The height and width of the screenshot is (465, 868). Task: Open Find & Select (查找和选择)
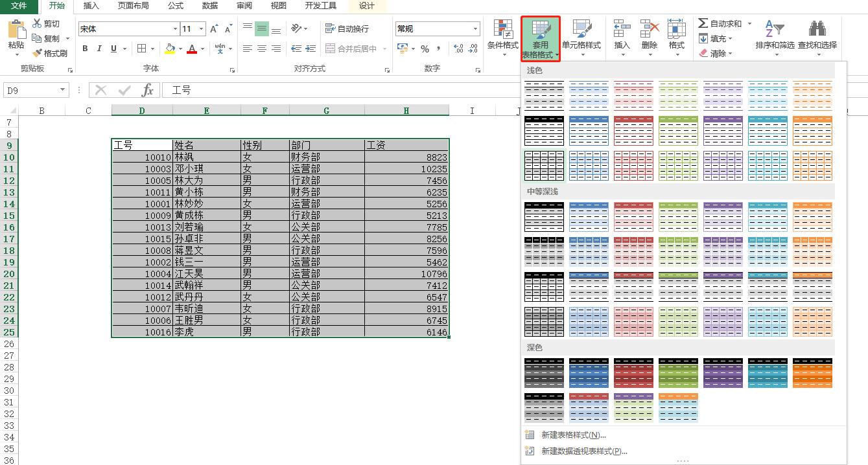817,38
